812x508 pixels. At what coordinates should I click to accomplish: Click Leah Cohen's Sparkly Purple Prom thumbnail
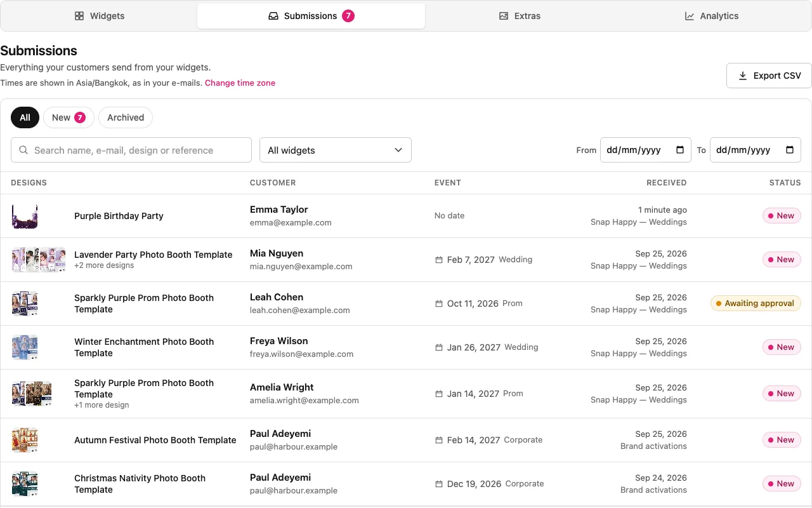point(25,304)
